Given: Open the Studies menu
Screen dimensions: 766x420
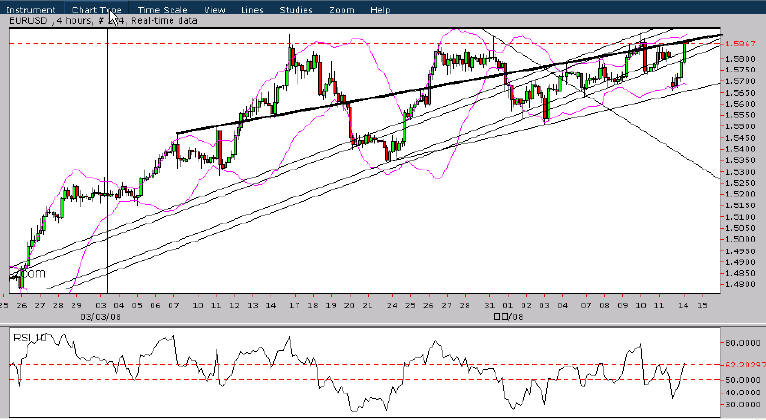Looking at the screenshot, I should [x=296, y=10].
